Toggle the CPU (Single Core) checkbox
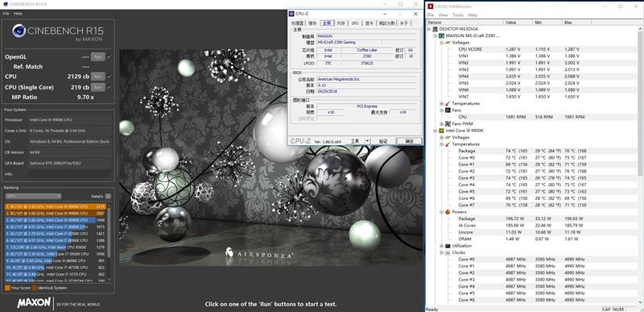Image resolution: width=644 pixels, height=312 pixels. tap(109, 87)
